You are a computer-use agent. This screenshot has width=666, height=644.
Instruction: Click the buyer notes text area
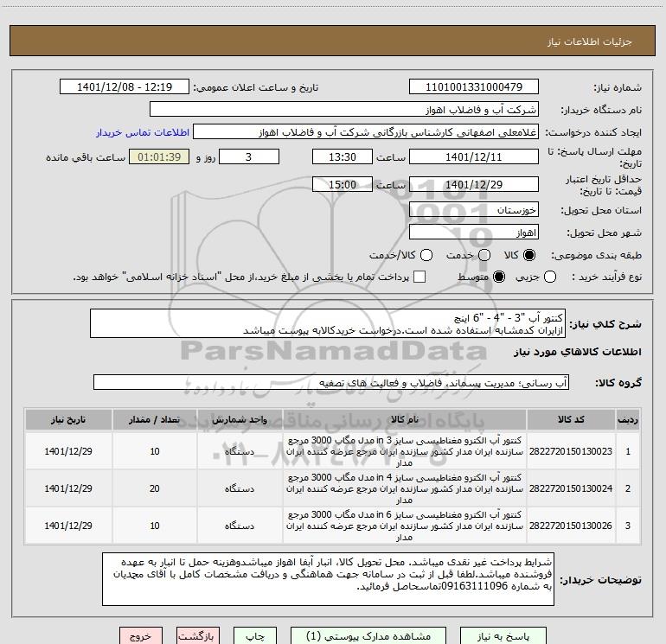pos(328,579)
